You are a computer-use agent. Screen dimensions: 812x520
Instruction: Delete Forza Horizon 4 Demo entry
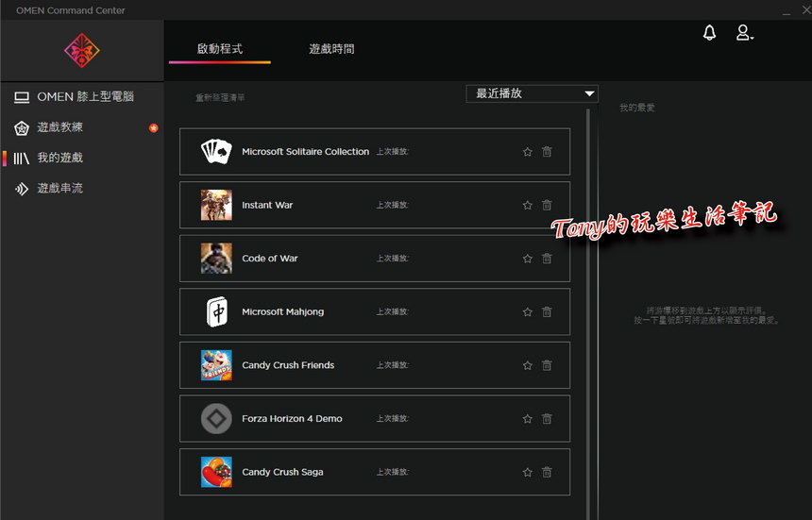pos(547,419)
